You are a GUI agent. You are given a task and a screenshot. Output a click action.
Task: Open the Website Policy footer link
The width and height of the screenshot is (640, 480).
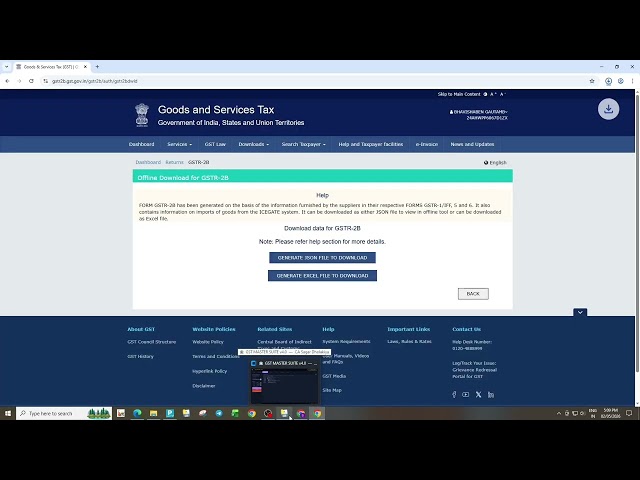tap(208, 342)
